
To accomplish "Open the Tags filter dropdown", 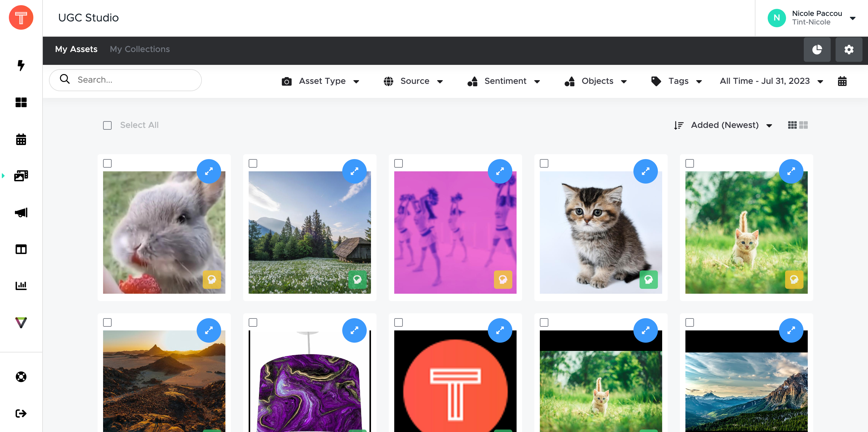I will pos(677,81).
